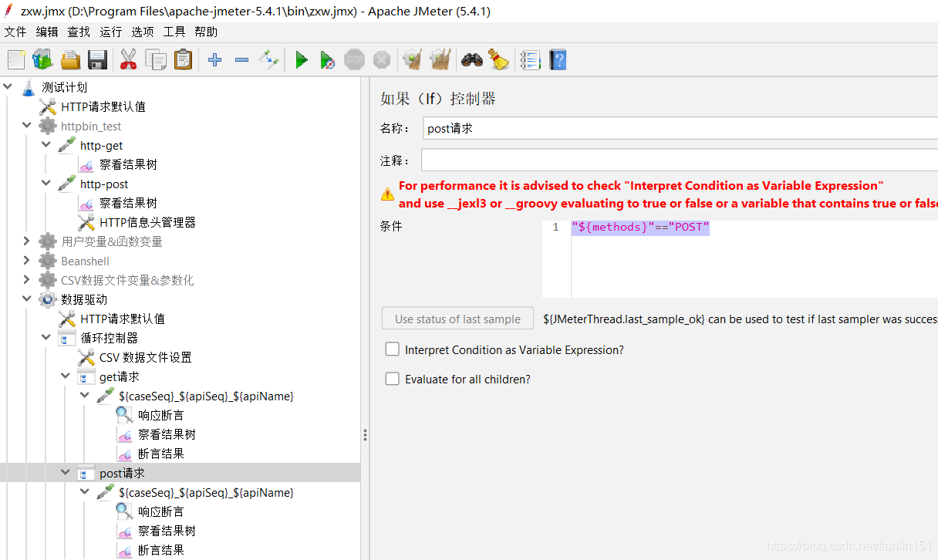938x560 pixels.
Task: Click the 名称 name input field
Action: tap(681, 129)
